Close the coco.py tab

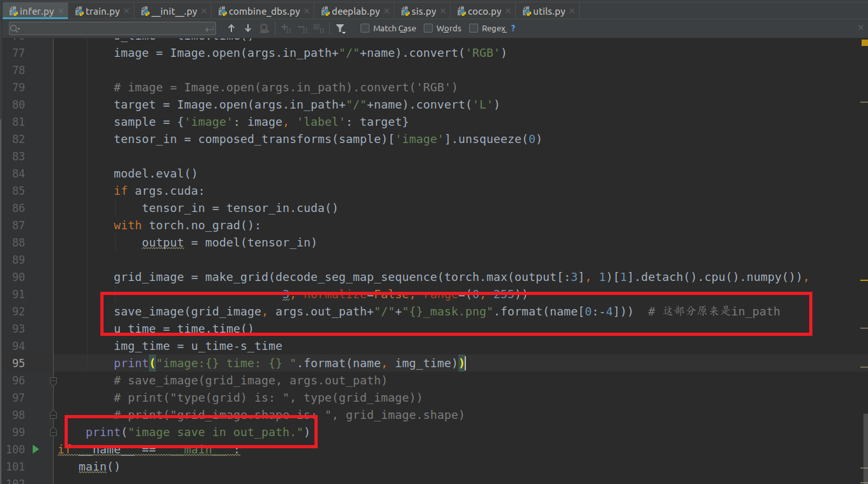click(509, 11)
